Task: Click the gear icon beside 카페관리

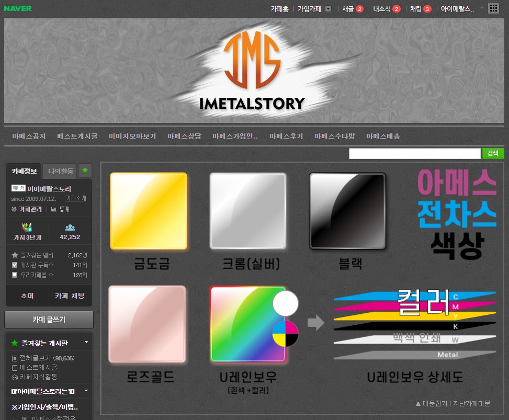Action: click(x=14, y=209)
